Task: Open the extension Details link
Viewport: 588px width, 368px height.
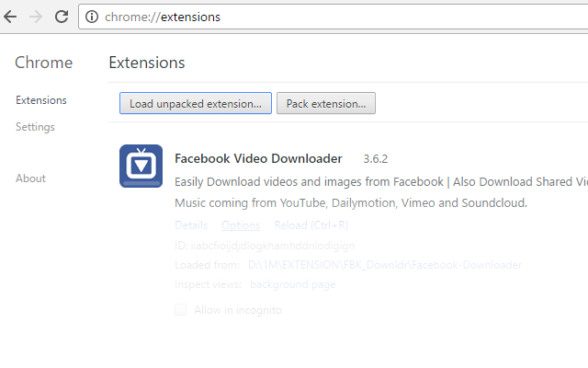Action: tap(191, 225)
